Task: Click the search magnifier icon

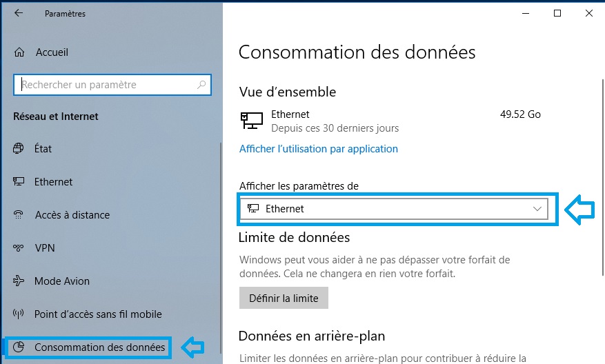Action: (201, 85)
